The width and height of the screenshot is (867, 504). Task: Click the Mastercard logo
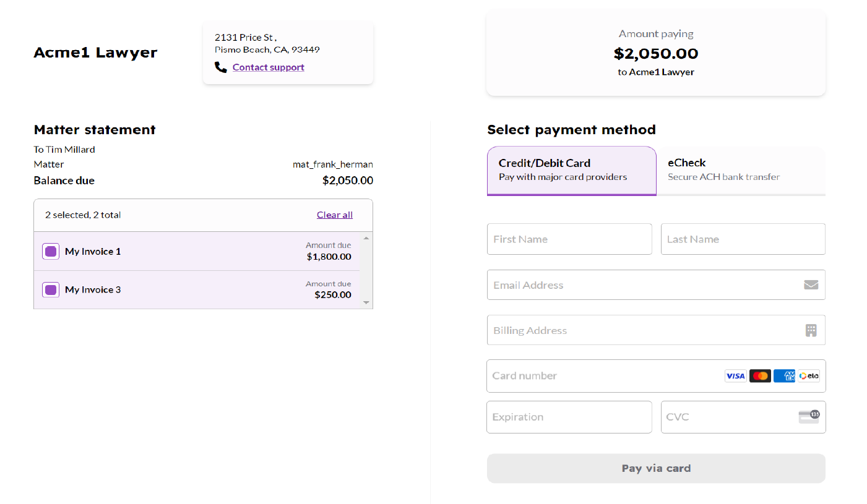(760, 376)
